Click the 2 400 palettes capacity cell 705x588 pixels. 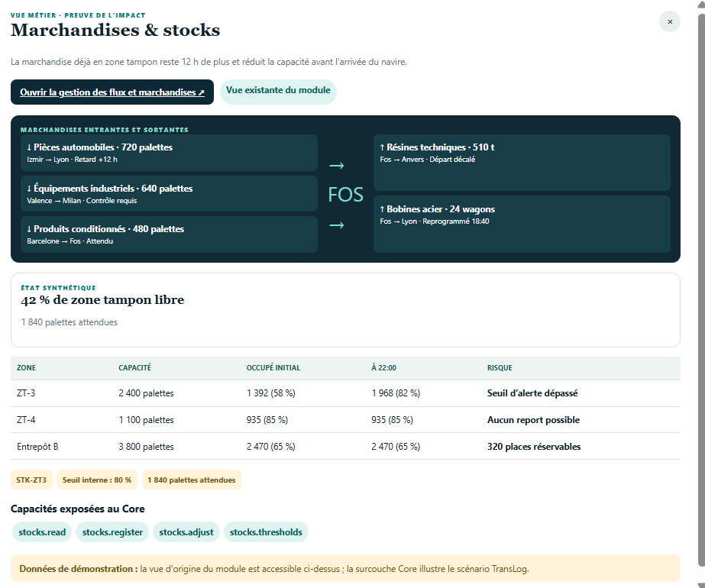[x=146, y=393]
